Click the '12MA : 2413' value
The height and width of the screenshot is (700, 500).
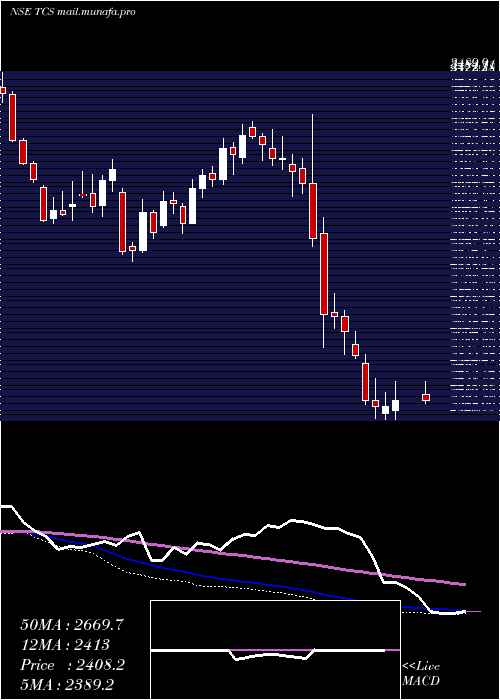(x=65, y=645)
